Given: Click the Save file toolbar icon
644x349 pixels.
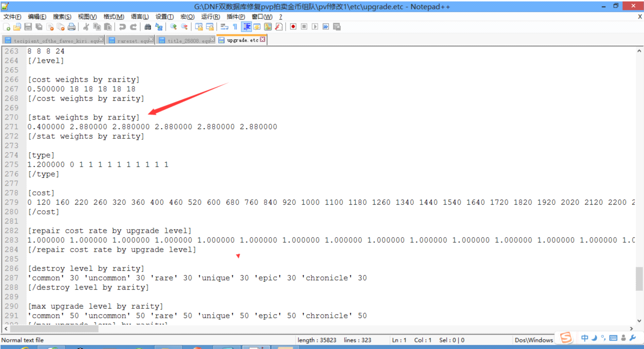Looking at the screenshot, I should (28, 27).
